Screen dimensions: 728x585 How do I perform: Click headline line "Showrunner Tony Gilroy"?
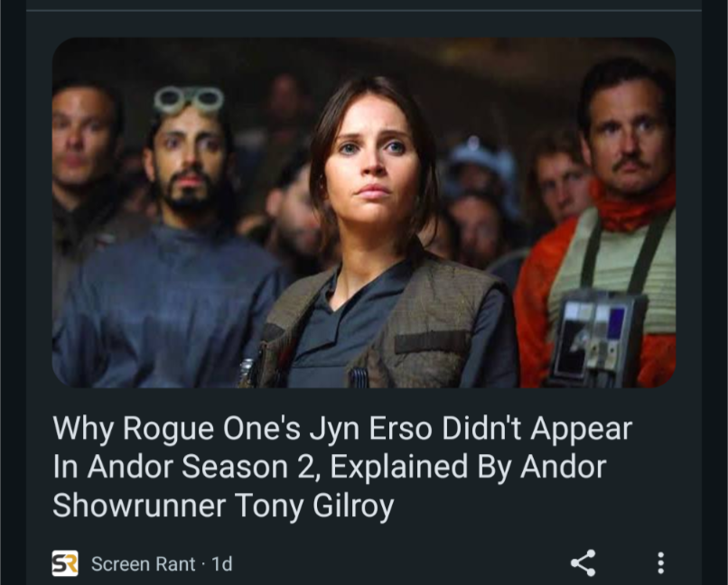click(x=223, y=506)
